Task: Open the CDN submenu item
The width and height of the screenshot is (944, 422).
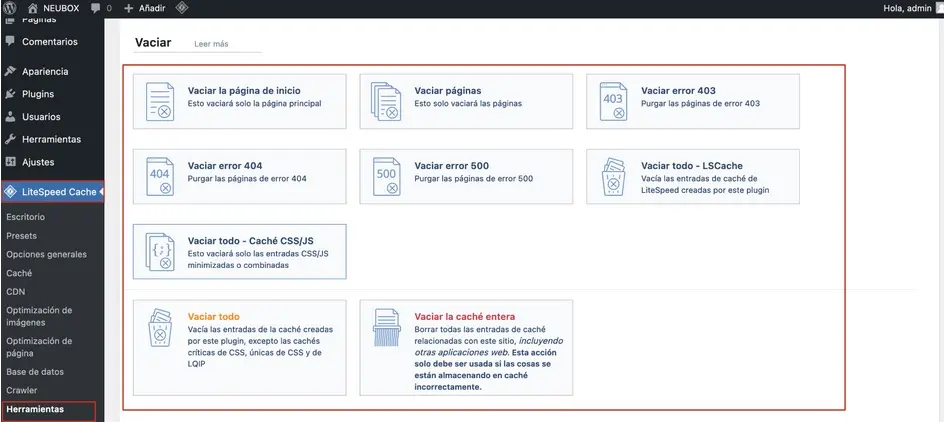Action: coord(16,291)
